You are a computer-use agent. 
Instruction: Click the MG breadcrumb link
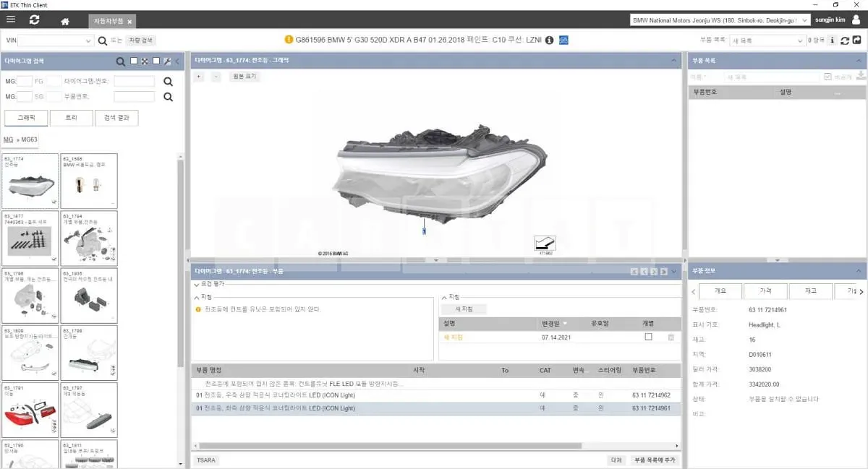point(8,139)
